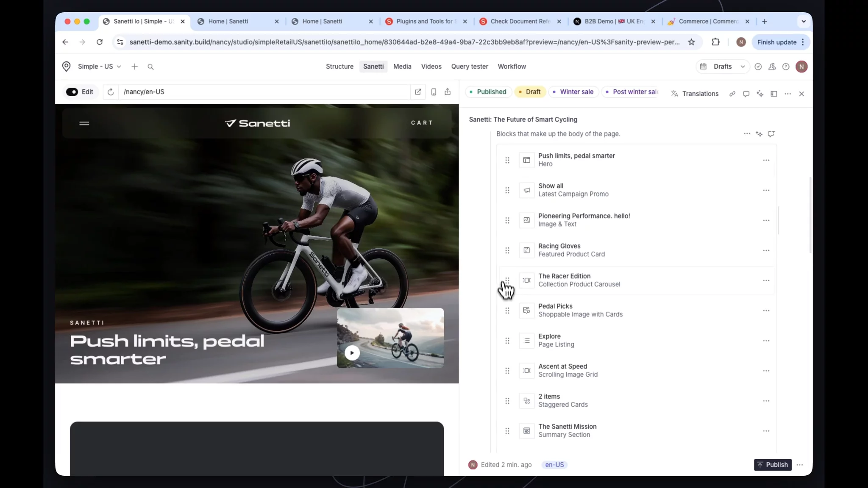The height and width of the screenshot is (488, 868).
Task: Open the Racing Gloves block
Action: coord(636,250)
